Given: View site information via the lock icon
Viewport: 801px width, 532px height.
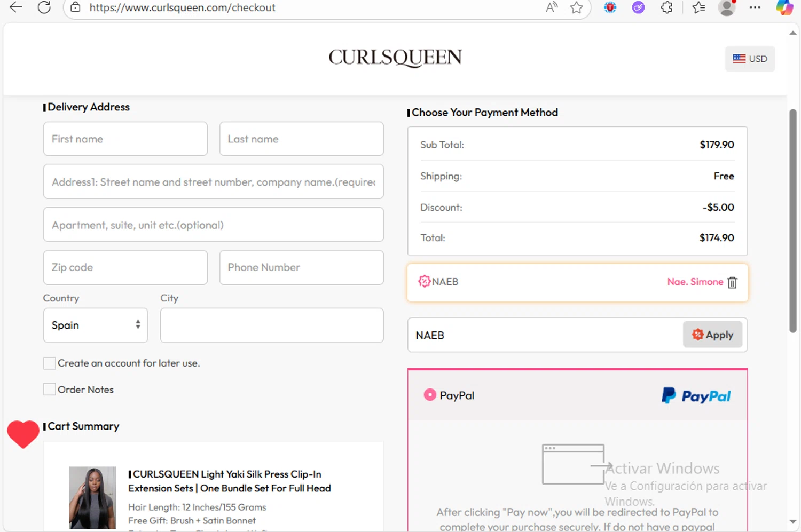Looking at the screenshot, I should click(76, 7).
